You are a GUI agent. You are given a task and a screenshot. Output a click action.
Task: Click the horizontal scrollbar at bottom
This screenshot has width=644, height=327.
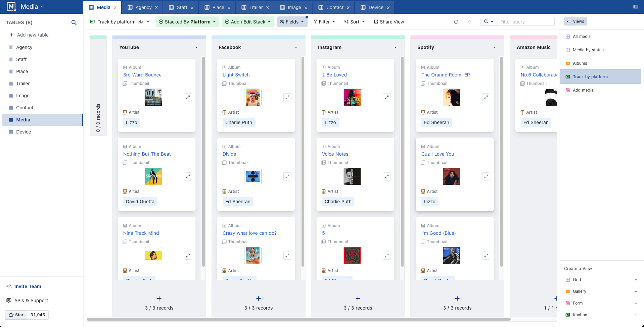299,319
